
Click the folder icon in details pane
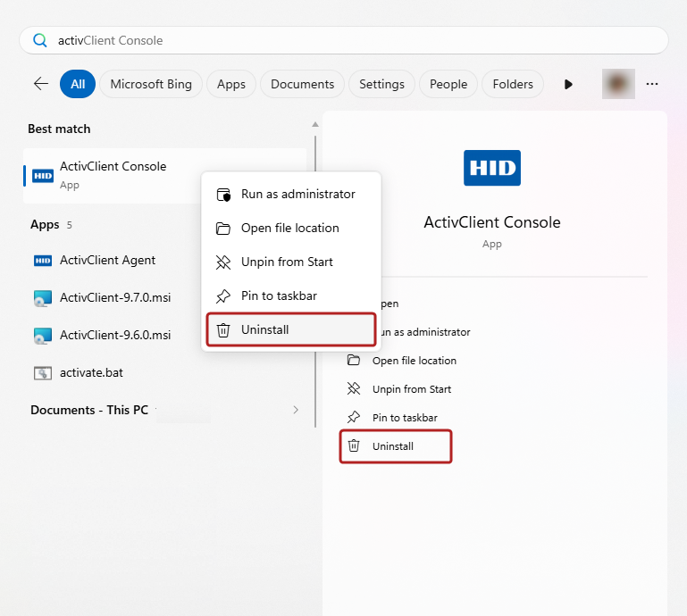pos(354,360)
